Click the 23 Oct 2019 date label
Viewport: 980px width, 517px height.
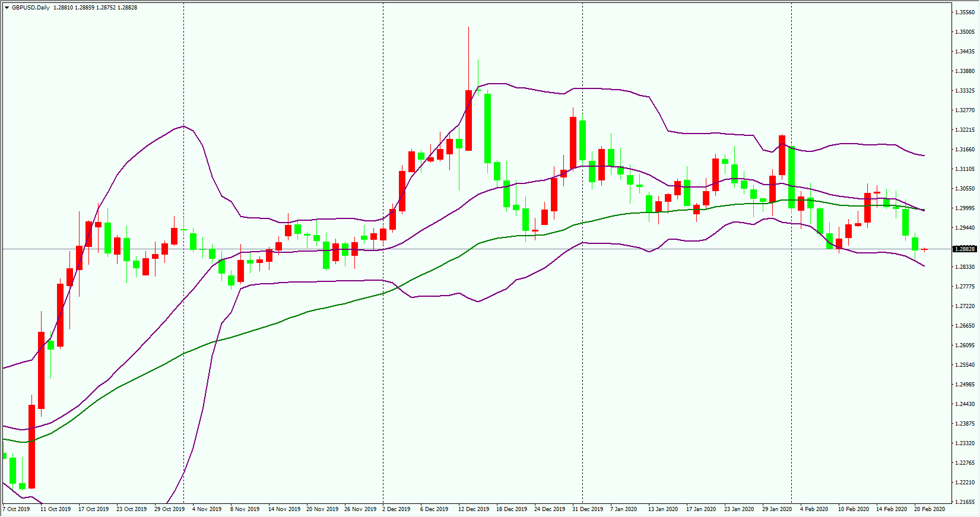point(131,509)
